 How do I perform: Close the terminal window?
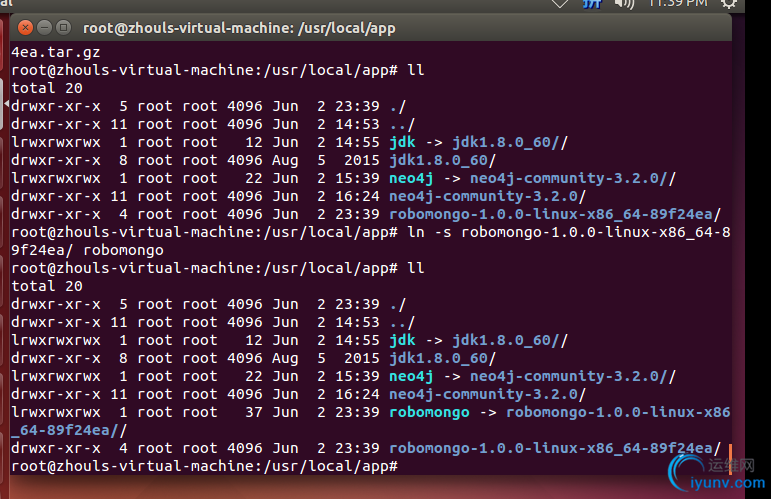tap(26, 28)
